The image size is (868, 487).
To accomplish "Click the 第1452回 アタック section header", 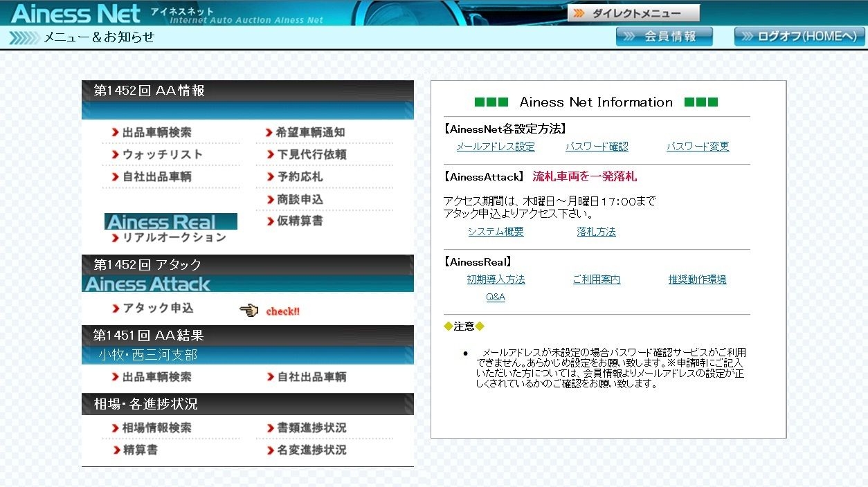I will point(248,265).
